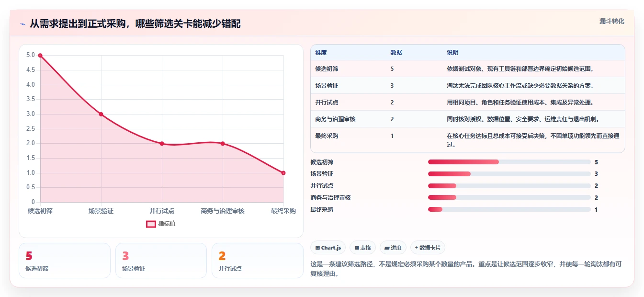644x297 pixels.
Task: Click the 表格 chip
Action: coord(363,248)
